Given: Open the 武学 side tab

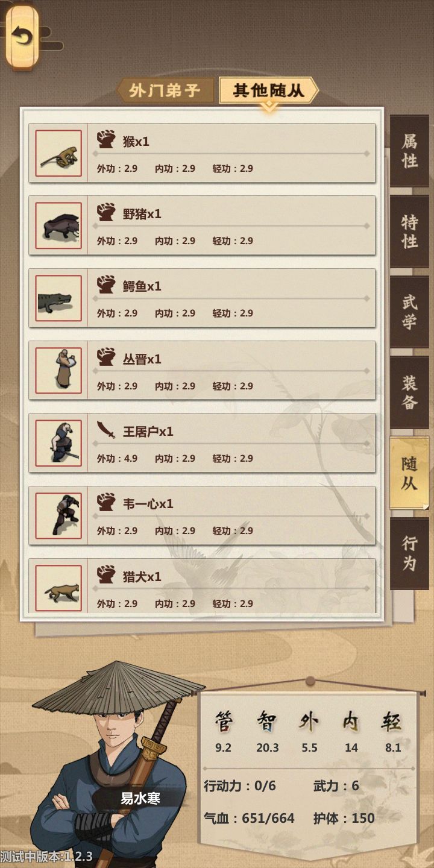Looking at the screenshot, I should click(410, 312).
